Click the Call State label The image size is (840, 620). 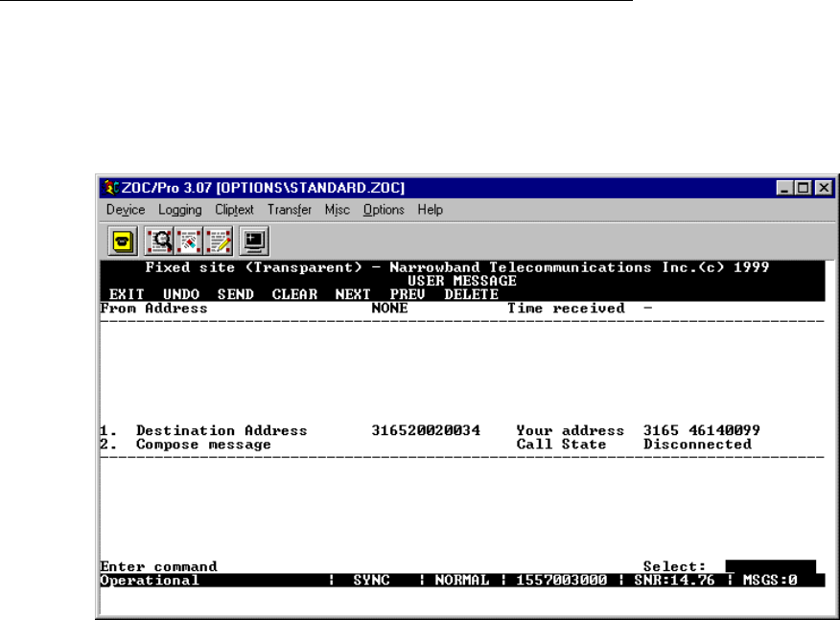pos(561,445)
